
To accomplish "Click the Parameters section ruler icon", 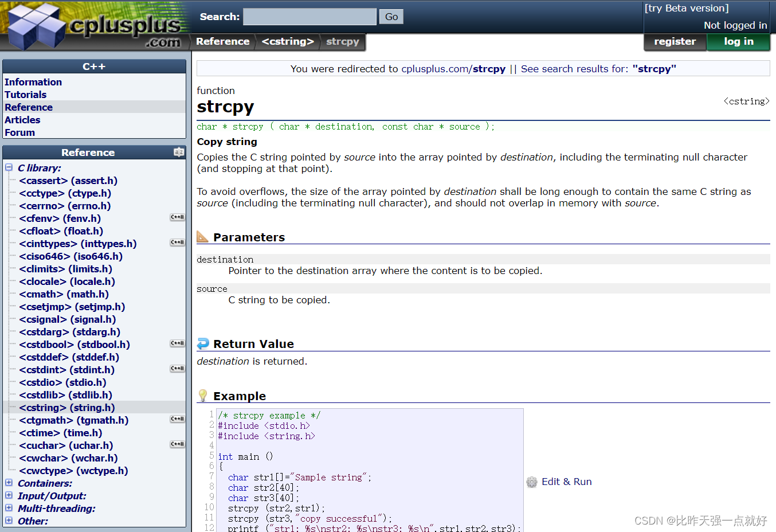I will coord(202,237).
